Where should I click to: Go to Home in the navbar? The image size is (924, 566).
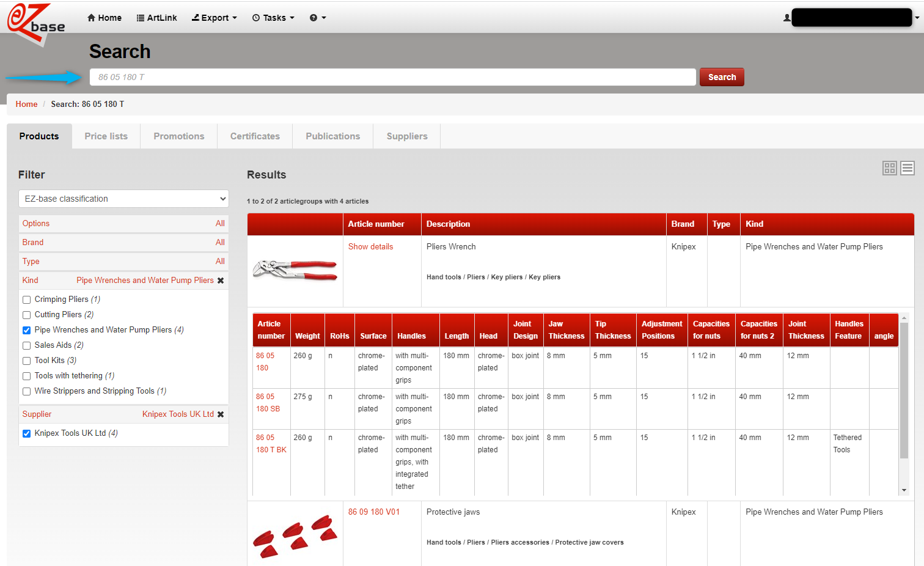(105, 18)
